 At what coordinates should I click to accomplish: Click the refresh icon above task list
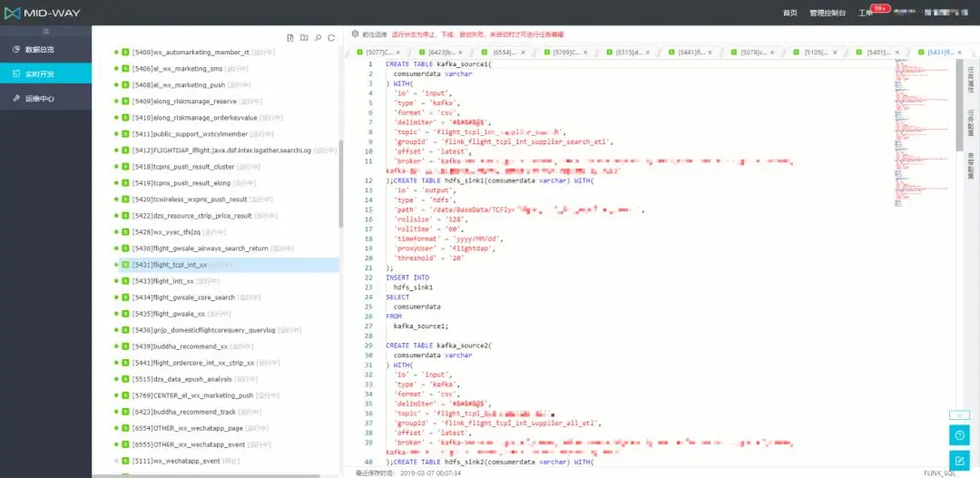pos(331,38)
